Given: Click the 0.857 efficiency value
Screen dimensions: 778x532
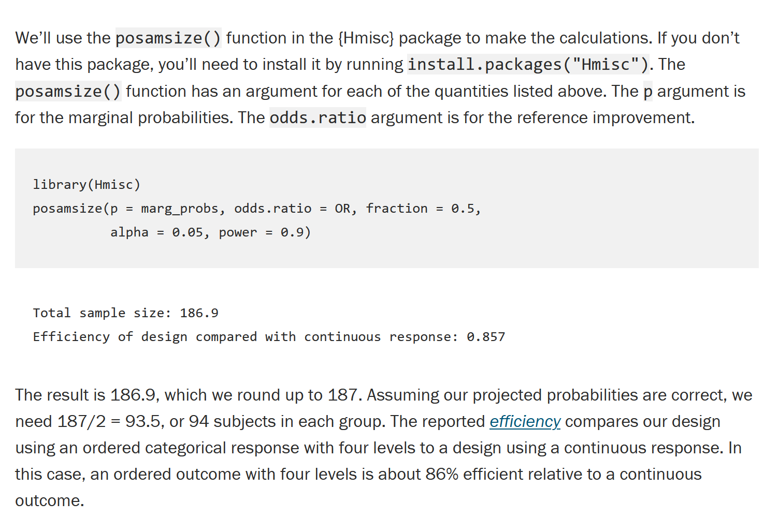Looking at the screenshot, I should pyautogui.click(x=486, y=337).
